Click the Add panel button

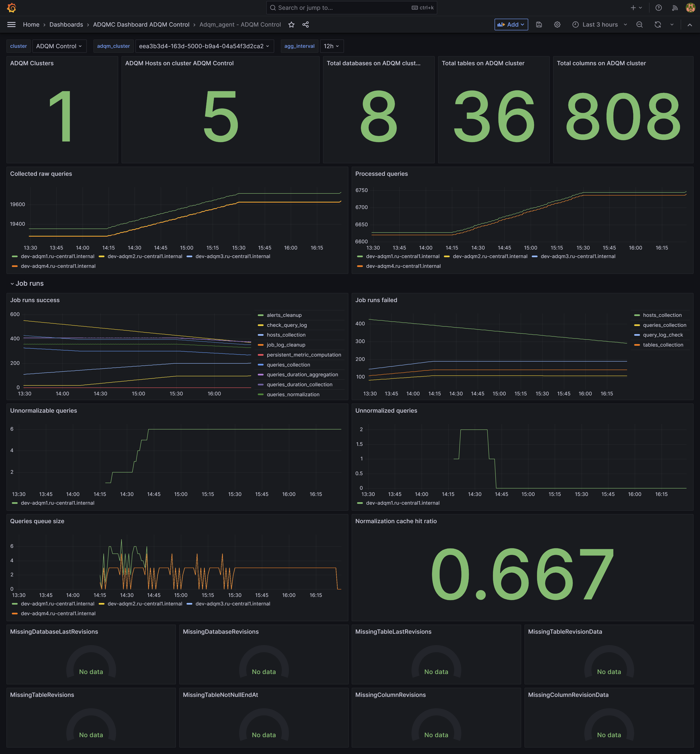[x=511, y=24]
